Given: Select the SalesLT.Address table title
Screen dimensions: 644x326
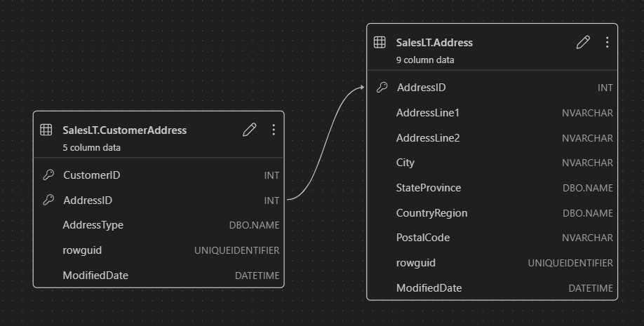Looking at the screenshot, I should click(x=434, y=43).
